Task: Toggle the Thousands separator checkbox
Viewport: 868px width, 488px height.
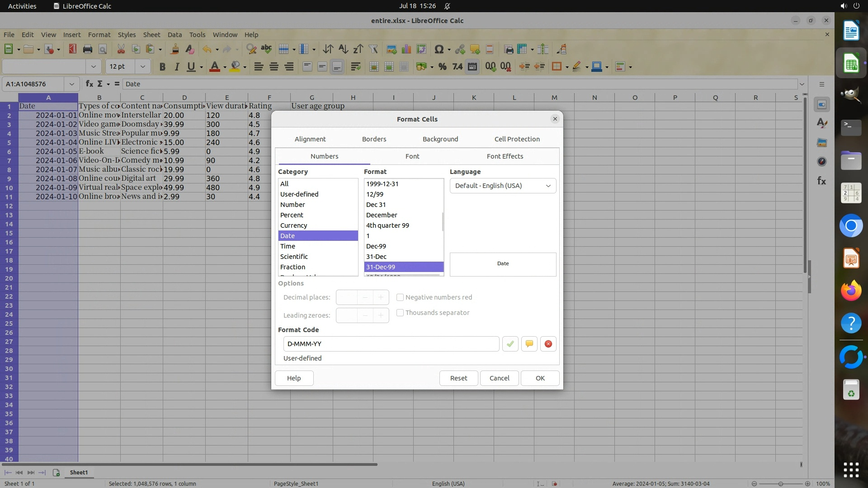Action: pyautogui.click(x=400, y=313)
